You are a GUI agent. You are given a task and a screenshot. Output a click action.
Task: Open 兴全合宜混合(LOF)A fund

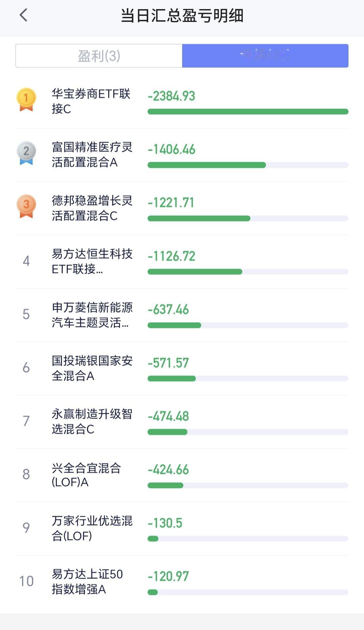coord(182,475)
